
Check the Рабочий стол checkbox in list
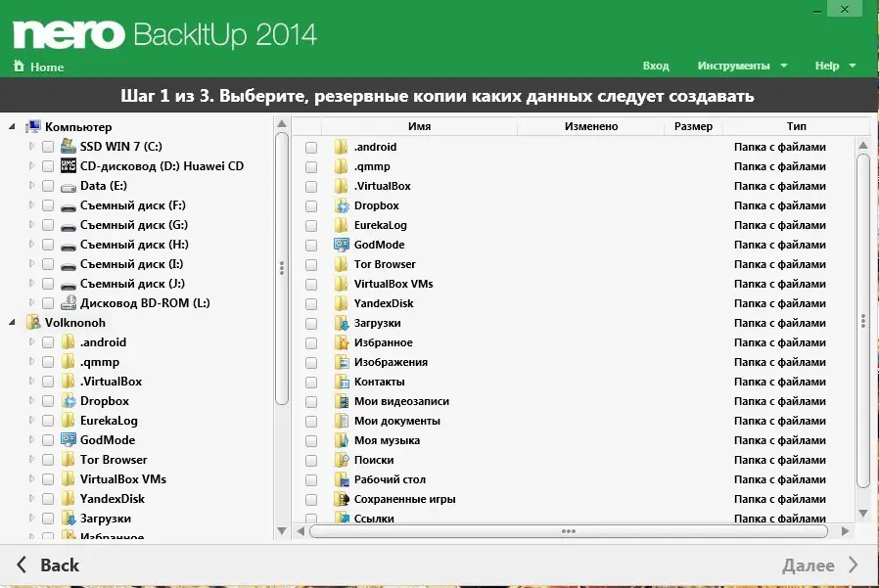coord(311,480)
